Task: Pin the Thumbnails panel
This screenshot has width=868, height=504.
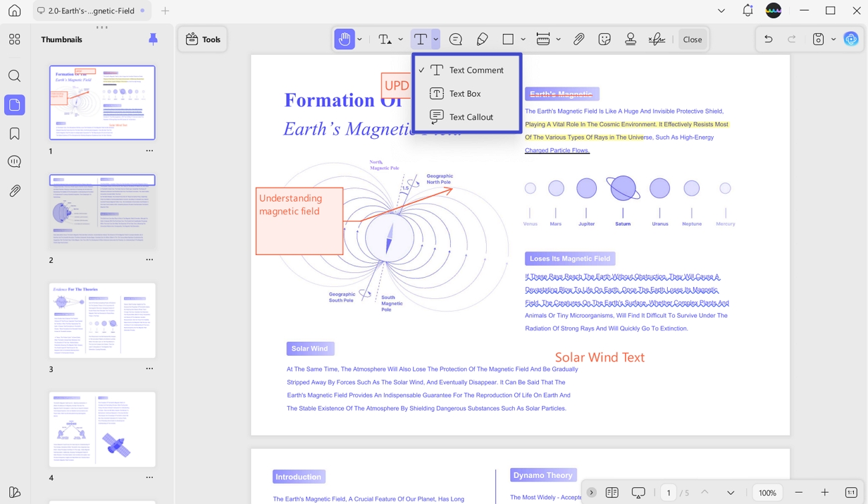Action: [x=153, y=39]
